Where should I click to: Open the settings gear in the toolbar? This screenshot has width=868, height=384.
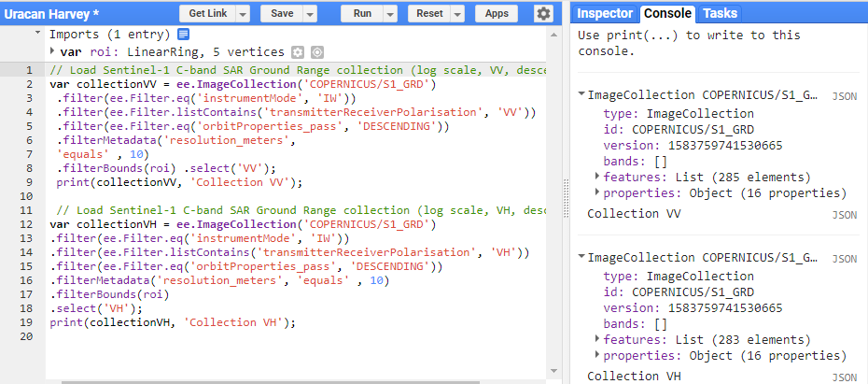coord(543,13)
